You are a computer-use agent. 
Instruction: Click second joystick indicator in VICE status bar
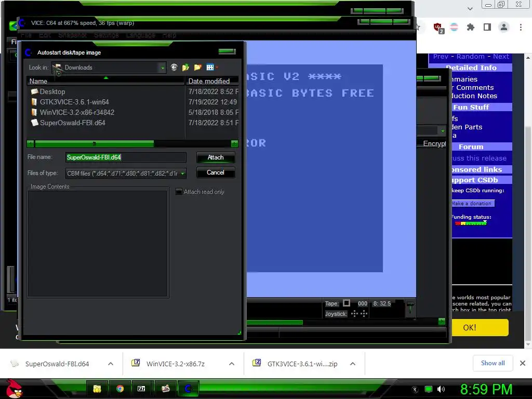[364, 313]
